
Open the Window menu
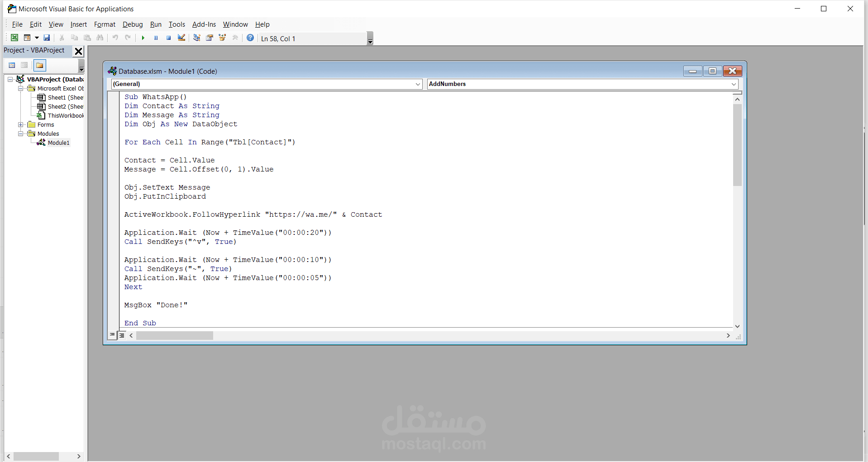coord(235,24)
